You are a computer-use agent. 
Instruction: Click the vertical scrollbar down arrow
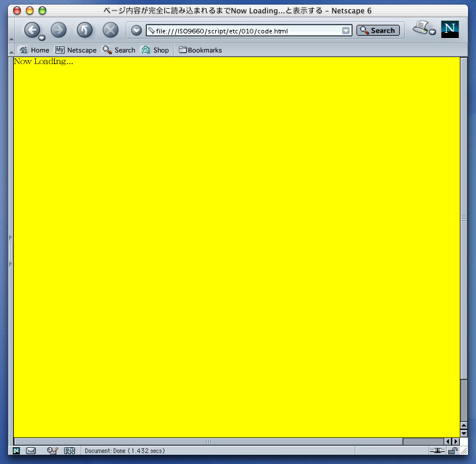pyautogui.click(x=463, y=433)
